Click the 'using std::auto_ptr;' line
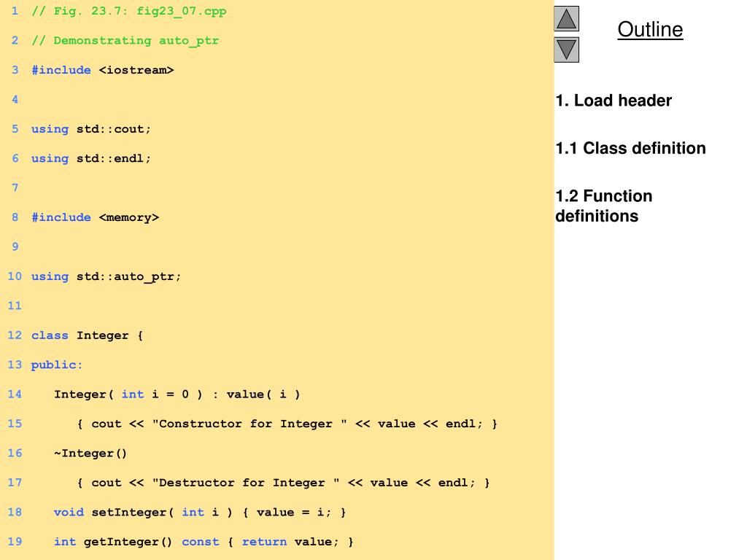The height and width of the screenshot is (560, 747). tap(107, 276)
